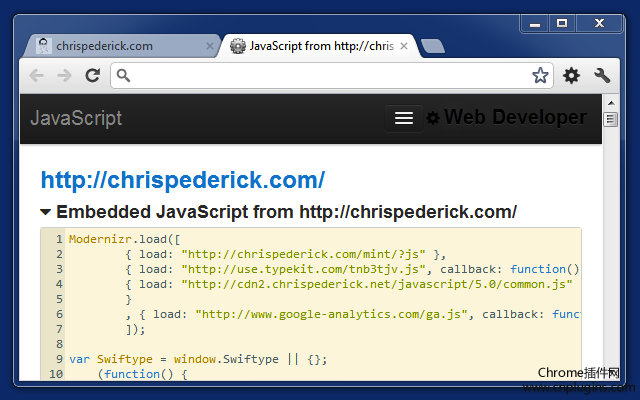Click the chrispederick.com tab favicon
The image size is (640, 400).
44,46
